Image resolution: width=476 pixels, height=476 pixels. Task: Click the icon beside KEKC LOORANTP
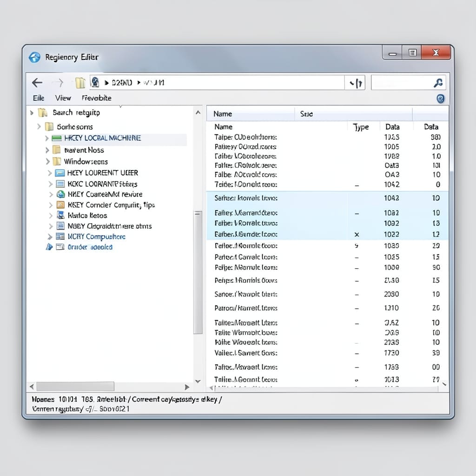[x=60, y=184]
